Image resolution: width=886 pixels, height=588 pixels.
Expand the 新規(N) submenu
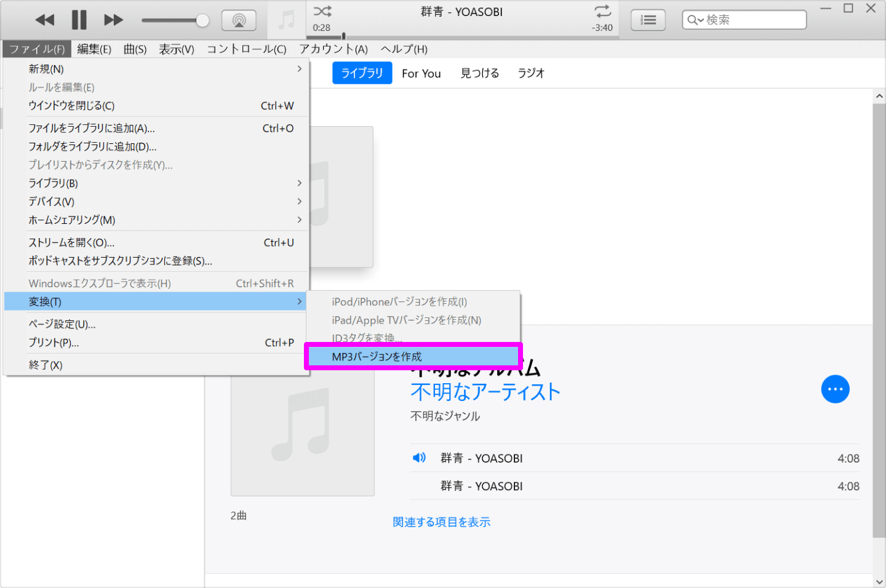pos(155,69)
